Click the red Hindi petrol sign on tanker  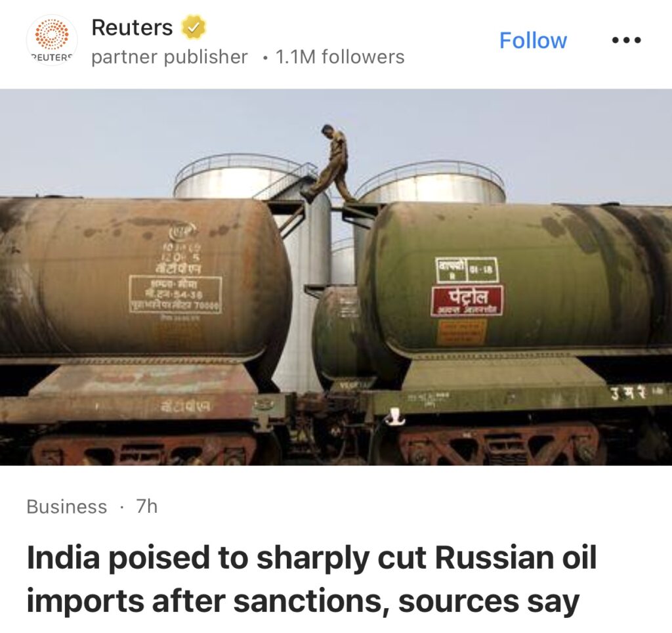coord(467,301)
